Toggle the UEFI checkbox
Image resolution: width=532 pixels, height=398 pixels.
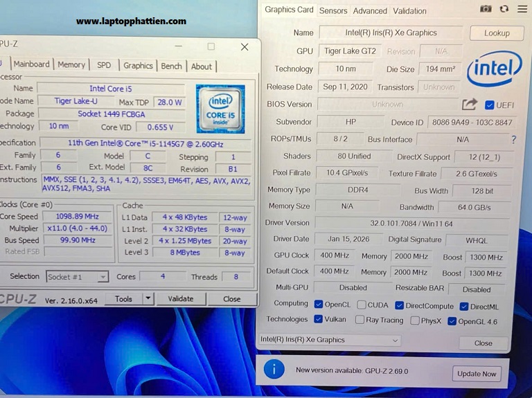489,105
